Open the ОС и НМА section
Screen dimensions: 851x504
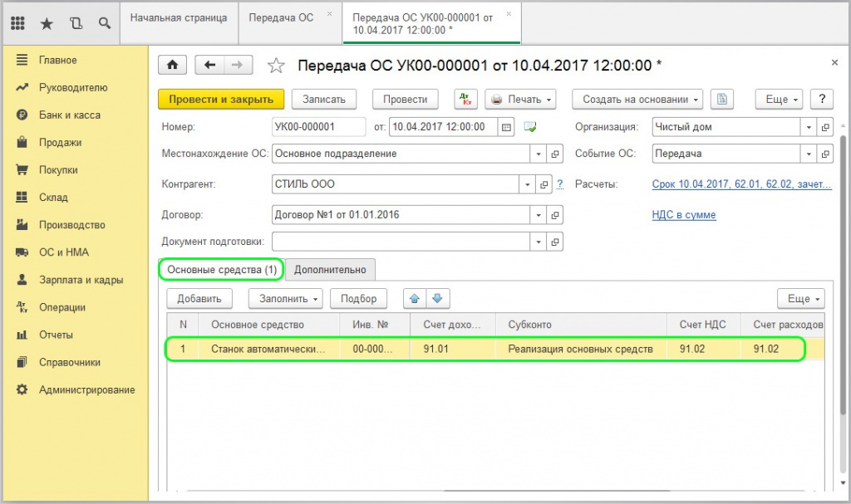tap(63, 252)
